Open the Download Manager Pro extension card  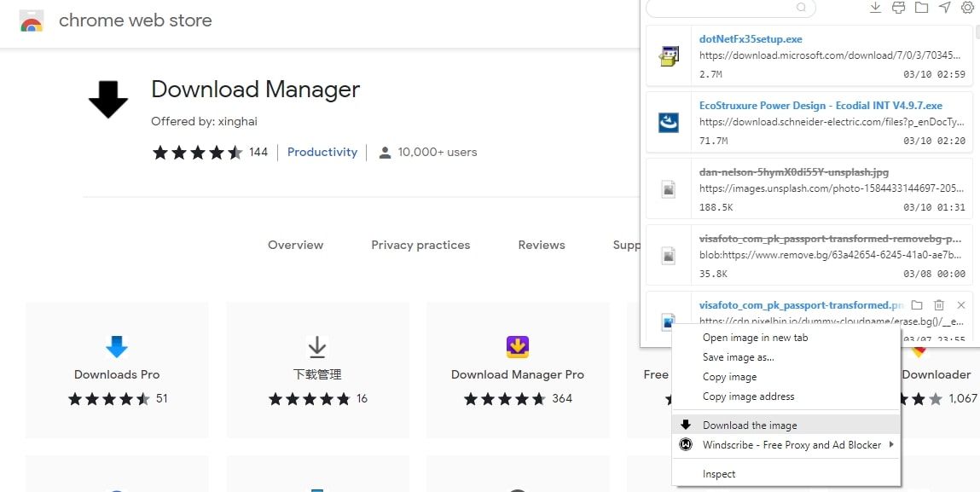point(518,370)
